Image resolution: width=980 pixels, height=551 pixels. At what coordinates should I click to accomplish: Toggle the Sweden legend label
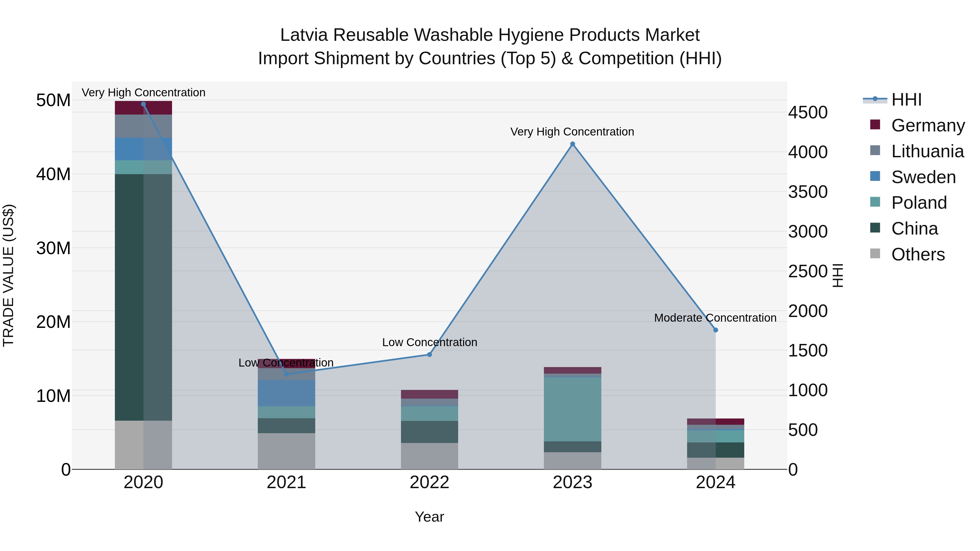924,177
